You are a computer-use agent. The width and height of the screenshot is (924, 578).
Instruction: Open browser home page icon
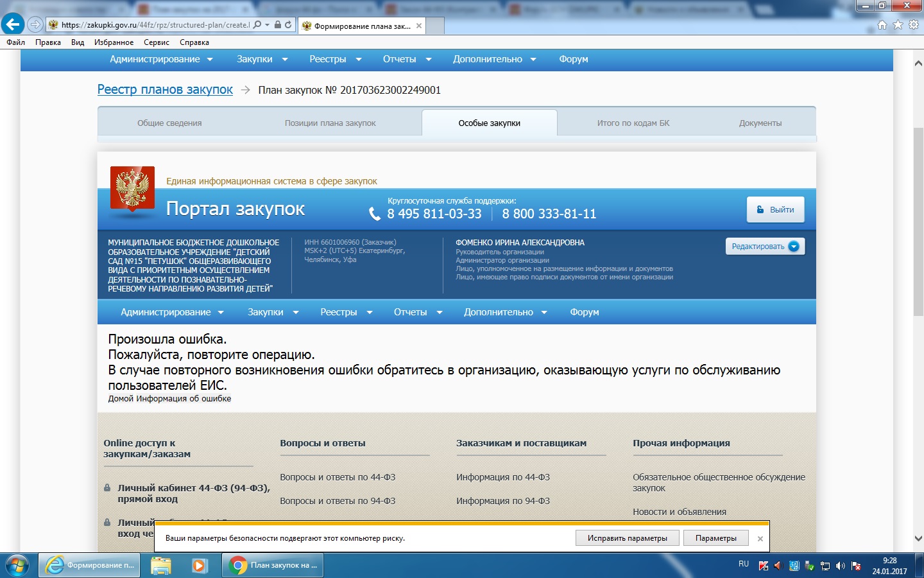pos(882,25)
